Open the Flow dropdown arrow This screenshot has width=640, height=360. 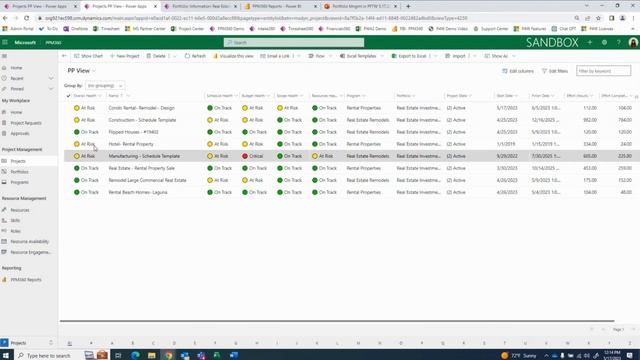(x=330, y=56)
